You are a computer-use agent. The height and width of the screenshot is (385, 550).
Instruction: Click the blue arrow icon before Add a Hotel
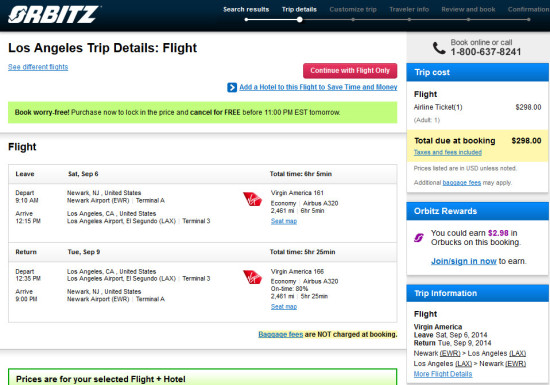click(232, 87)
